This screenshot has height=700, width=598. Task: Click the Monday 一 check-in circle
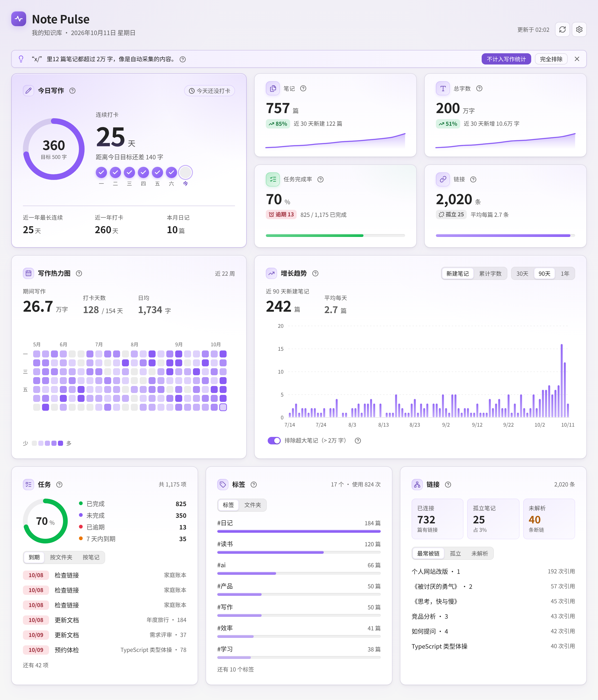pyautogui.click(x=101, y=172)
